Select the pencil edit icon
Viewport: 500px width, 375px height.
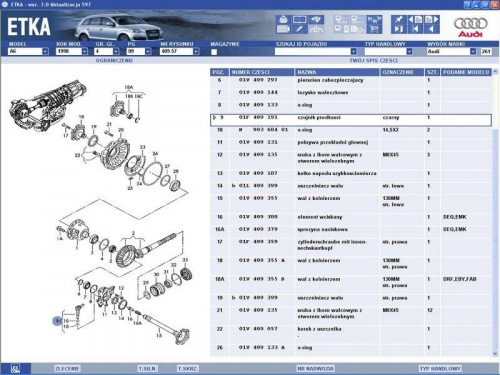299,29
